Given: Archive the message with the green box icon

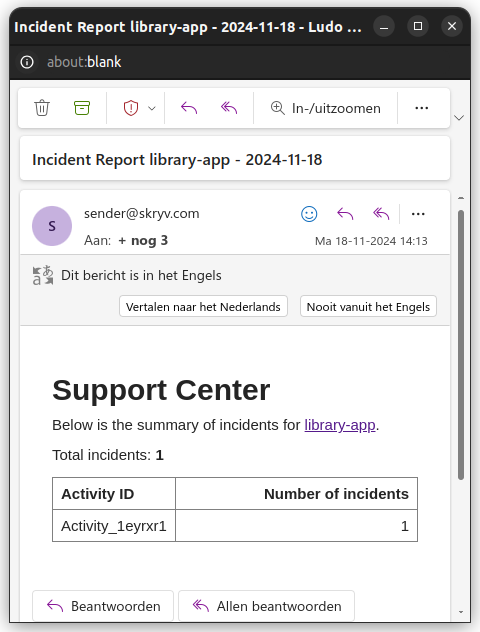Looking at the screenshot, I should click(82, 108).
